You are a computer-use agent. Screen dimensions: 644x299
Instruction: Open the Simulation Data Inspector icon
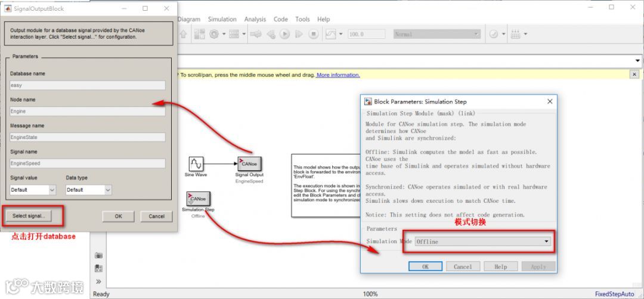coord(330,35)
